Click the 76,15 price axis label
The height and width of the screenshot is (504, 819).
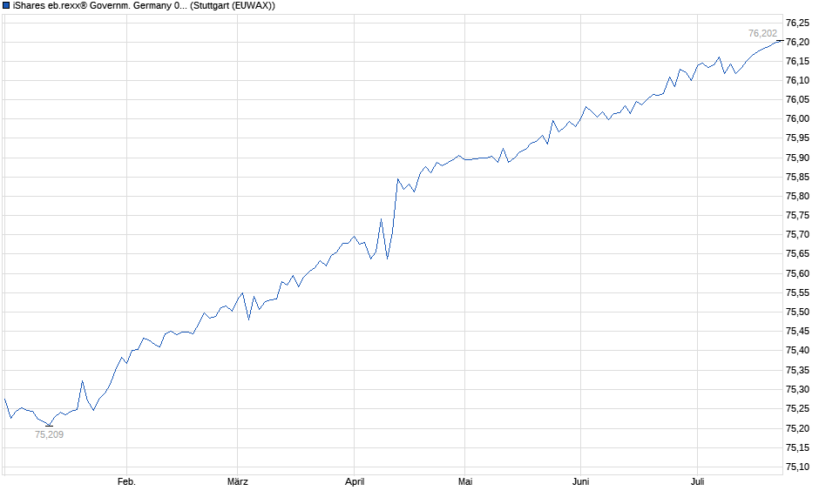[797, 62]
